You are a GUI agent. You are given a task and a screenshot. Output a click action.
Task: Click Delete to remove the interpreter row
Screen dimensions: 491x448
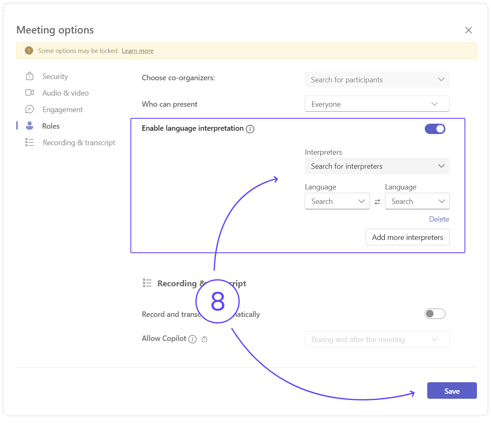pos(439,219)
